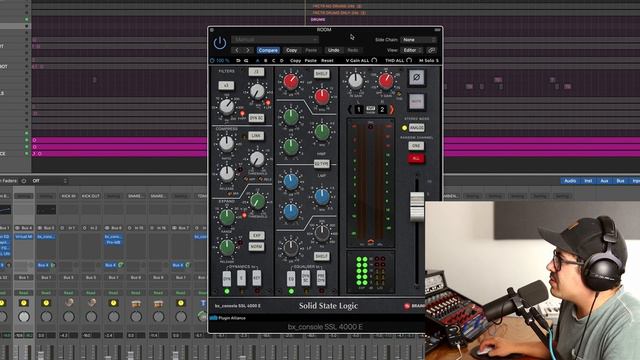
Task: Toggle the DYN SC equaliser button
Action: pyautogui.click(x=306, y=279)
